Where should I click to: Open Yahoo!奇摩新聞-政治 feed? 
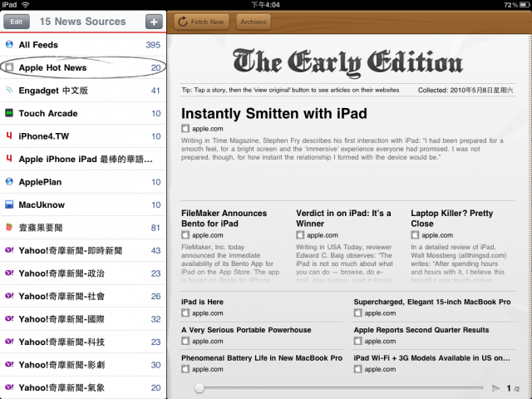click(83, 273)
